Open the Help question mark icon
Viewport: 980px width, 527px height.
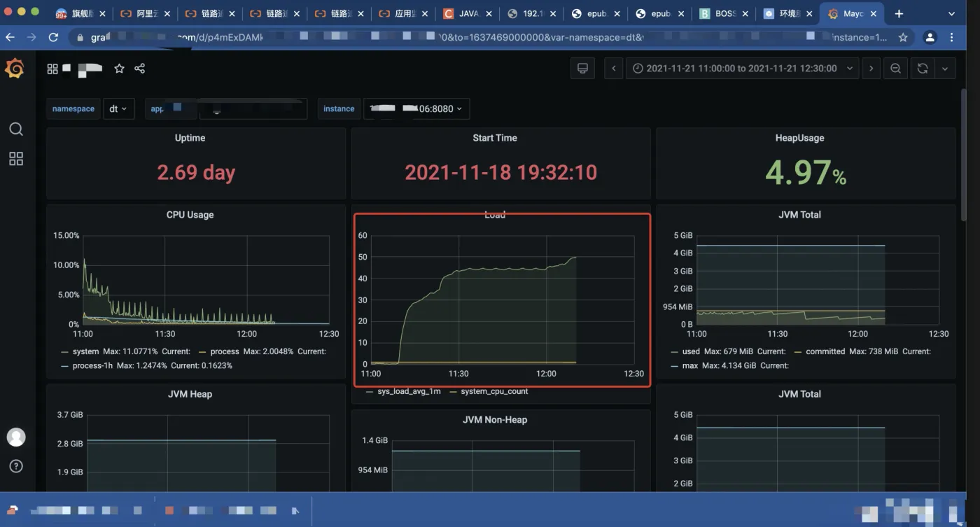click(15, 466)
